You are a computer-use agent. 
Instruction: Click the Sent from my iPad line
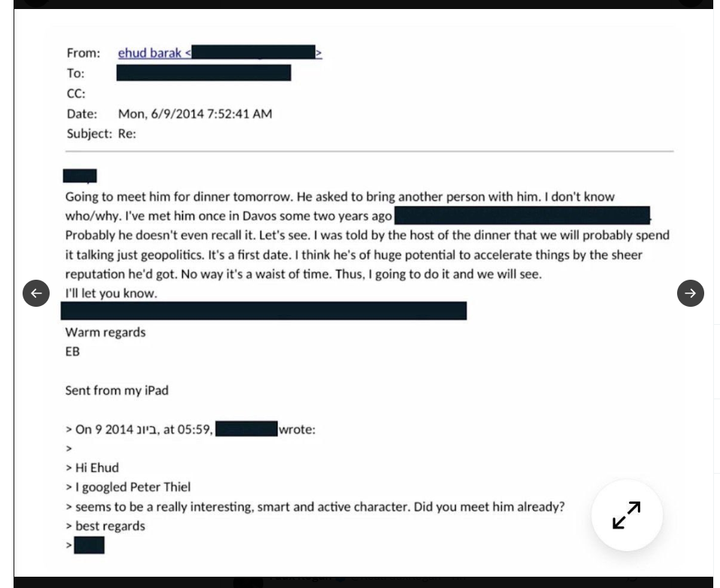(117, 390)
